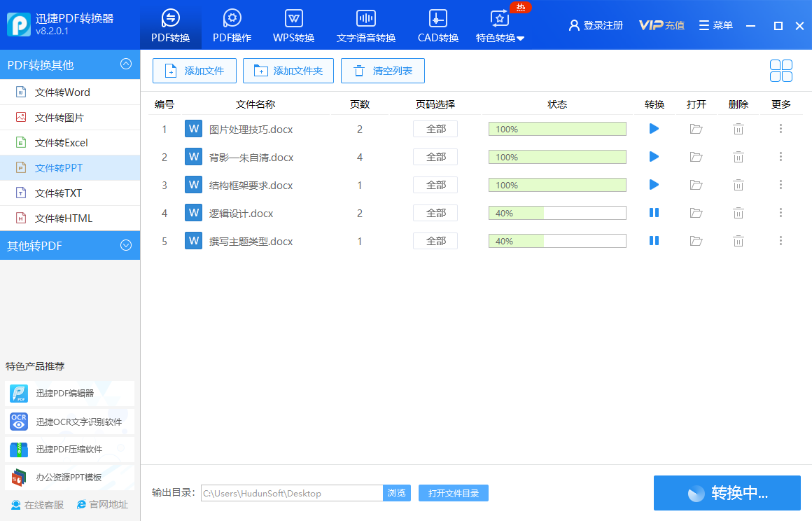Viewport: 812px width, 521px height.
Task: Pause conversion of 逻辑设计.docx
Action: point(654,212)
